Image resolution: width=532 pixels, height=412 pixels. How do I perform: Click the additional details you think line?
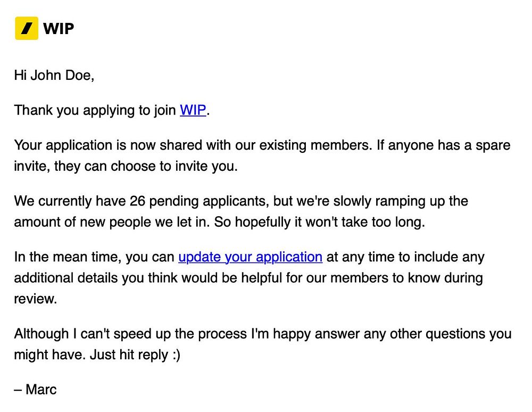(248, 278)
